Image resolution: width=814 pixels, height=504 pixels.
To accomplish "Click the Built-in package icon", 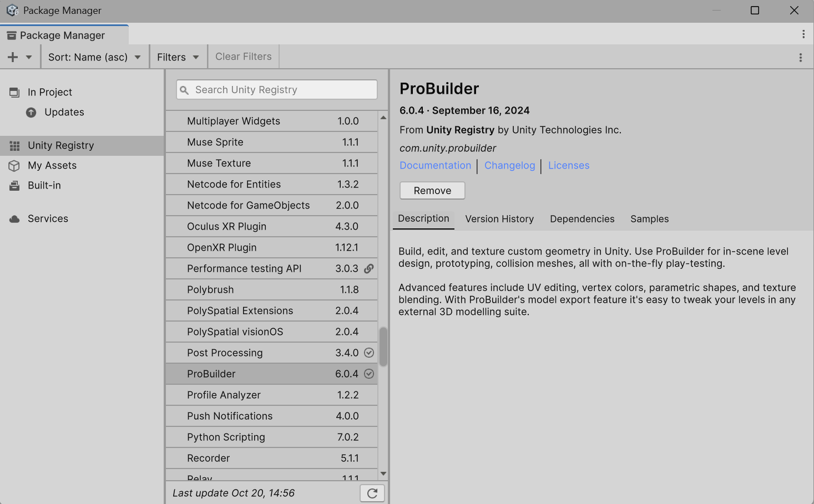I will tap(14, 186).
